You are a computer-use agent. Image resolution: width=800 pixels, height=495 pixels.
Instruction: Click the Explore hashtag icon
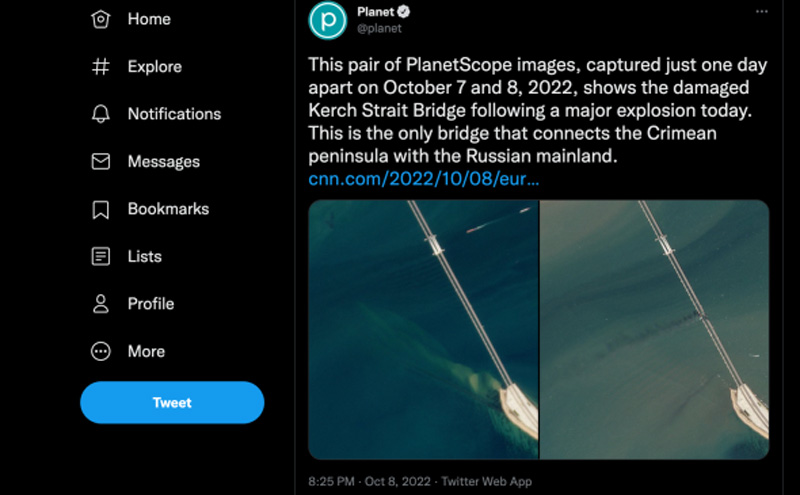pyautogui.click(x=101, y=67)
